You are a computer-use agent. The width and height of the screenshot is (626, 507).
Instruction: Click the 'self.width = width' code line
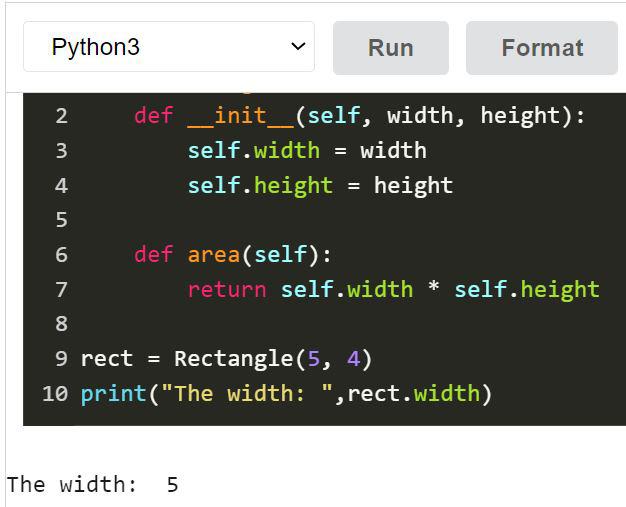[306, 151]
